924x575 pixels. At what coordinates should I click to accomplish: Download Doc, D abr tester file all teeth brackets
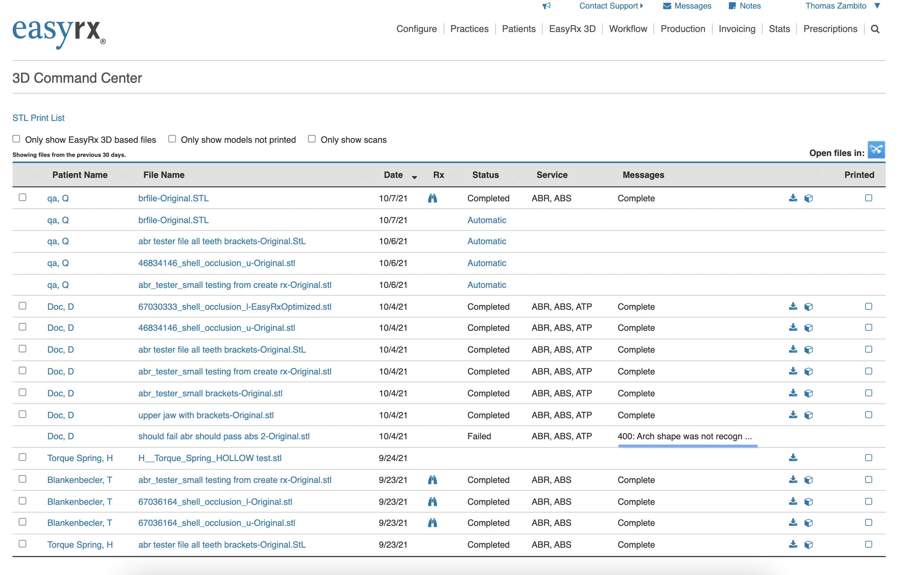[793, 350]
